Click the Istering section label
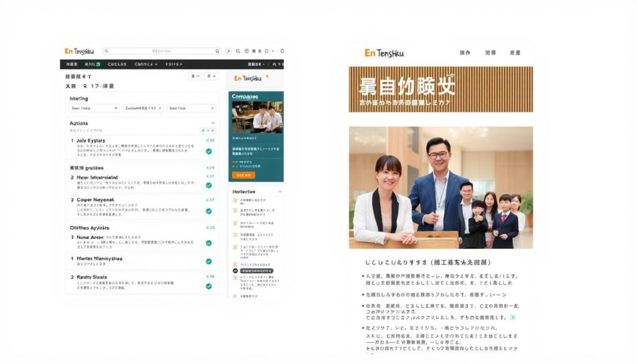 click(79, 99)
